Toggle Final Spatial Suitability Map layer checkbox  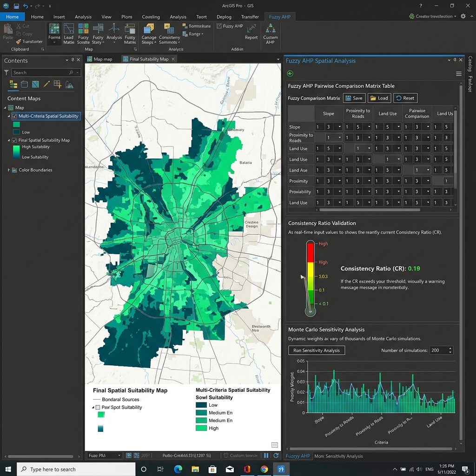pyautogui.click(x=14, y=140)
